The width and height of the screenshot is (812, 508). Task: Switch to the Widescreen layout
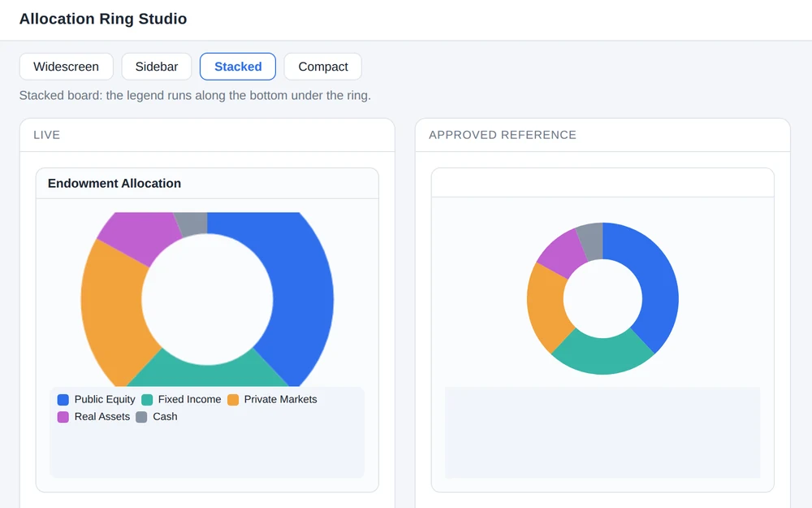coord(67,67)
